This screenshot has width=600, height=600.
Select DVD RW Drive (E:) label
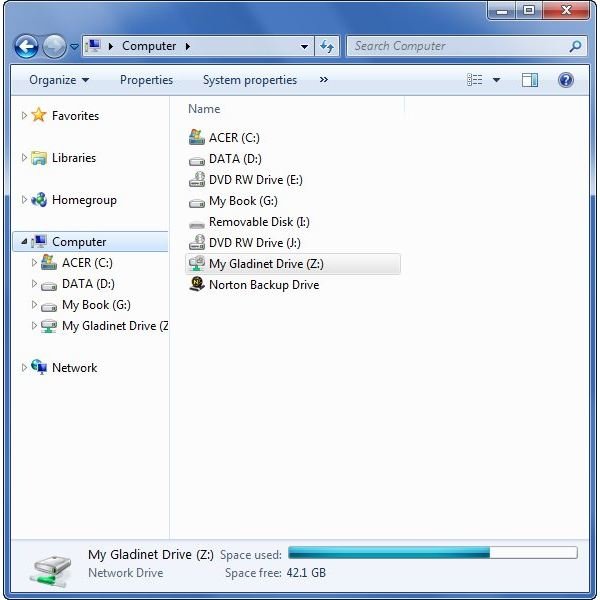coord(256,180)
